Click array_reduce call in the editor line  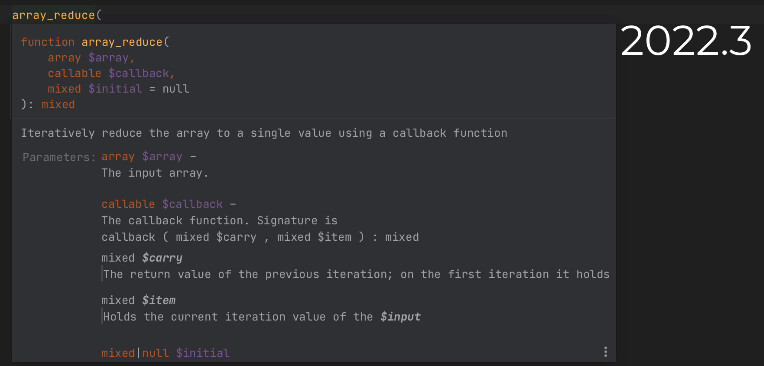(x=54, y=16)
